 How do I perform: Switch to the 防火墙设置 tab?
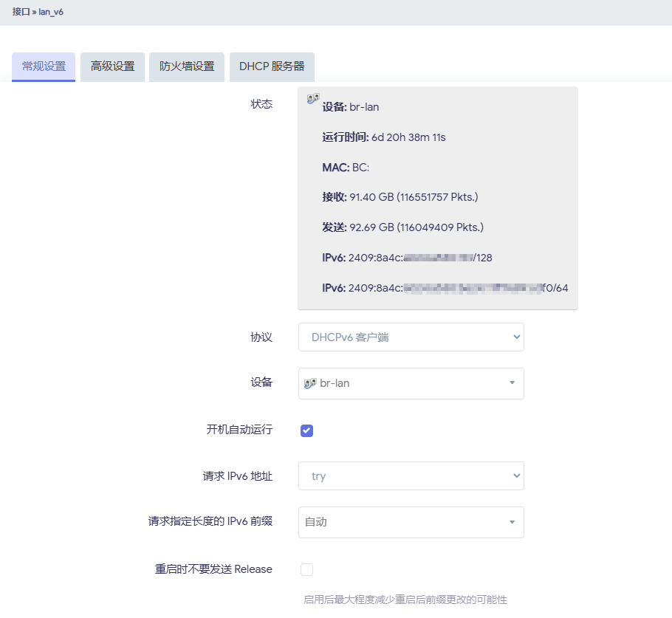point(187,66)
